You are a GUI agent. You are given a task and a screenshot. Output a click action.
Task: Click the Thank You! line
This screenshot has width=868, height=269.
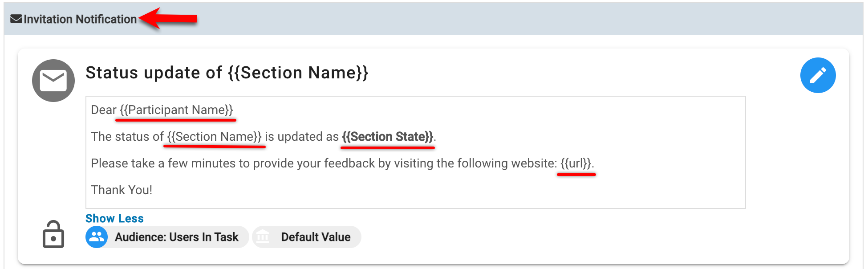122,190
